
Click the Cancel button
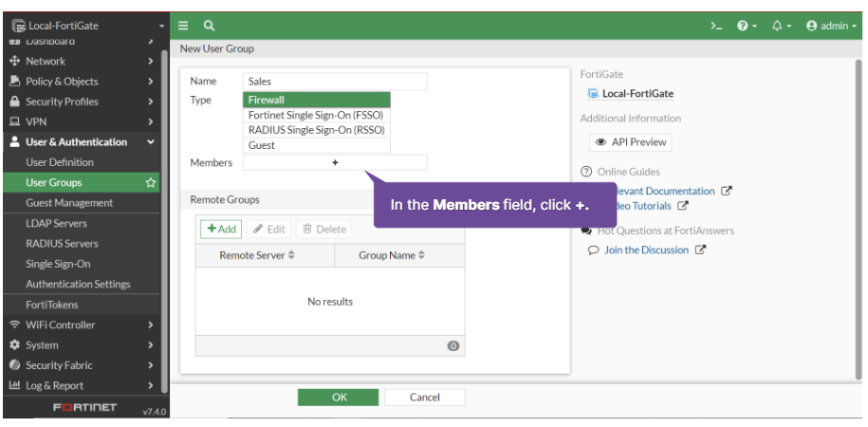click(x=425, y=397)
